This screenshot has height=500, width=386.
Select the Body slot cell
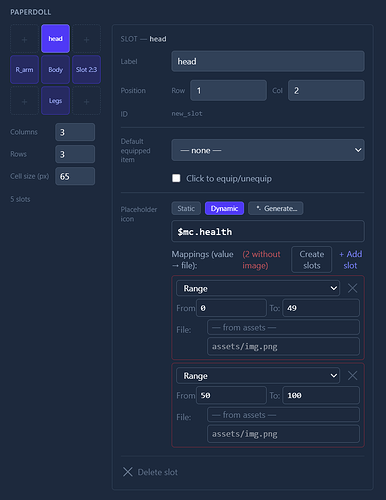[55, 70]
